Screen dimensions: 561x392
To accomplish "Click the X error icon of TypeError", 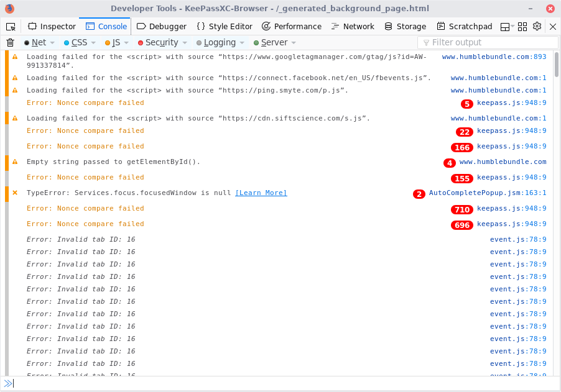I will click(15, 193).
